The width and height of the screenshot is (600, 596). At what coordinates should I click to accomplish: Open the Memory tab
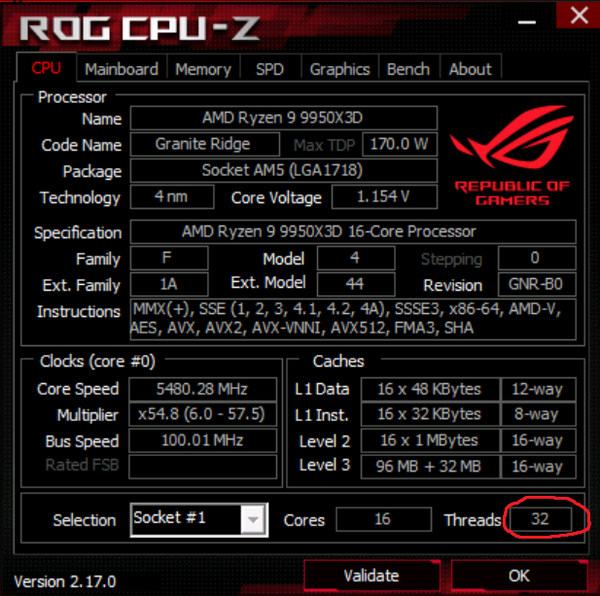pos(203,69)
